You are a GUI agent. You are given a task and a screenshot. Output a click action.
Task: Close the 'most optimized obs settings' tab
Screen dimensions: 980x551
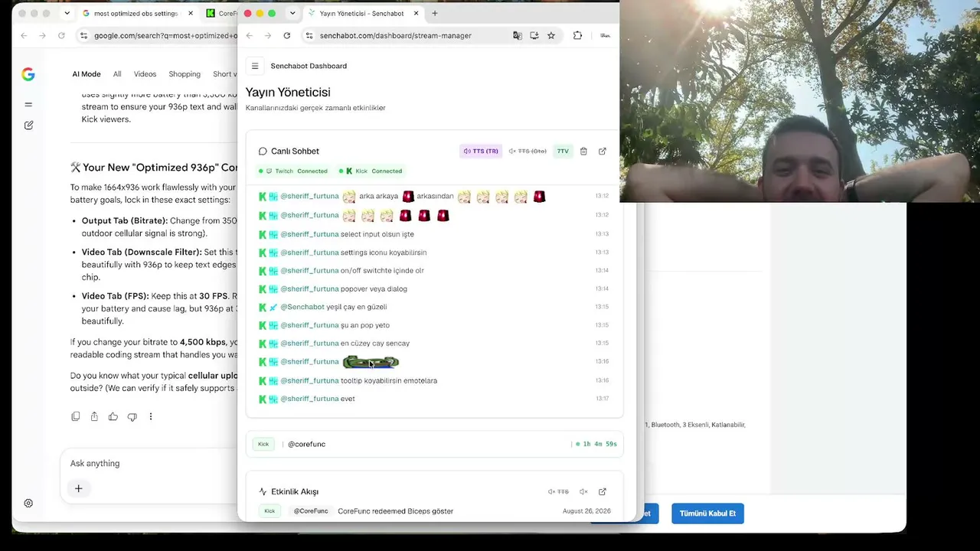click(189, 13)
